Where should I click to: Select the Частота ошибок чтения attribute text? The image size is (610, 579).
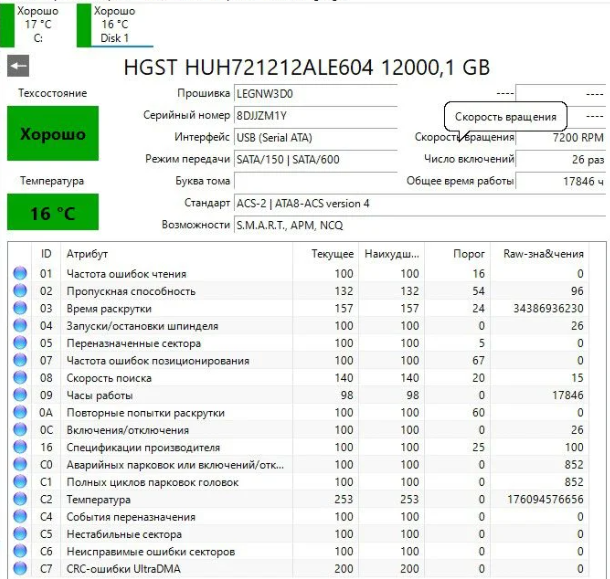point(126,274)
